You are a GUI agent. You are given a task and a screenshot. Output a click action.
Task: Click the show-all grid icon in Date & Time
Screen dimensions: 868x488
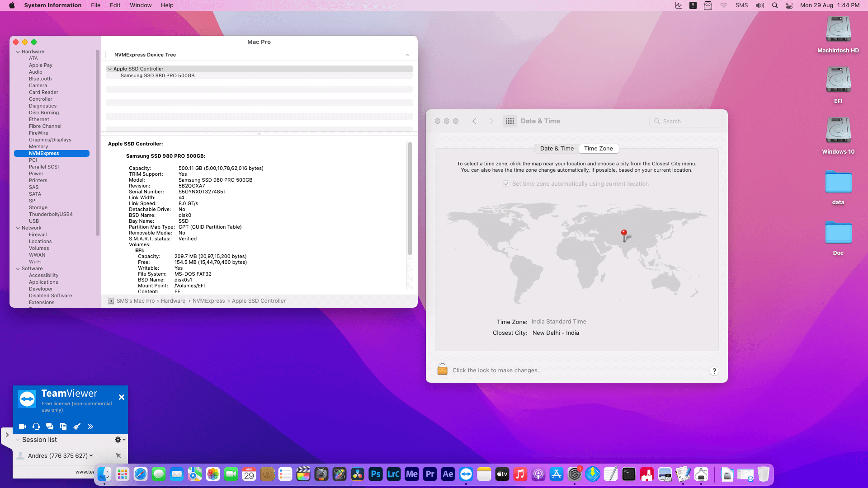(x=510, y=121)
